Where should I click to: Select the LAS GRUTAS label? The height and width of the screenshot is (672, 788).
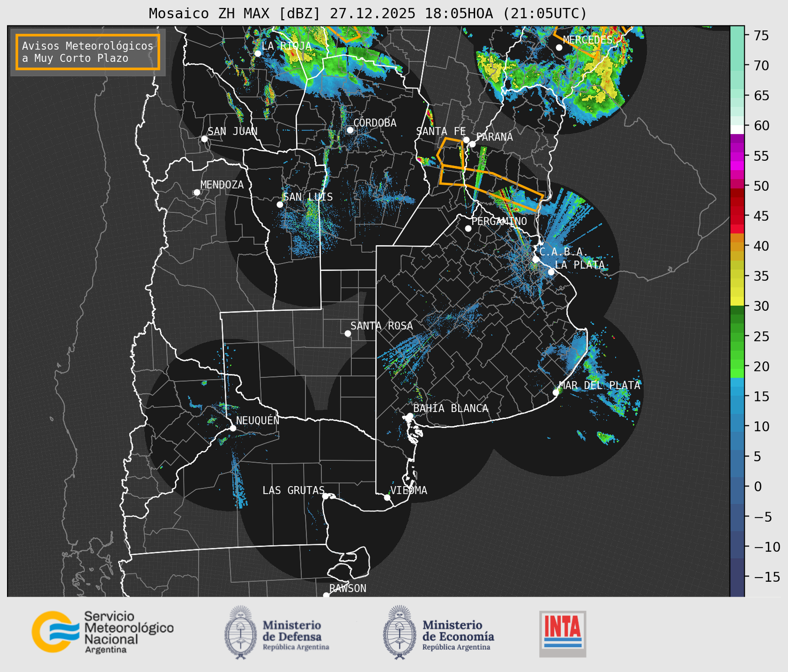pyautogui.click(x=293, y=490)
